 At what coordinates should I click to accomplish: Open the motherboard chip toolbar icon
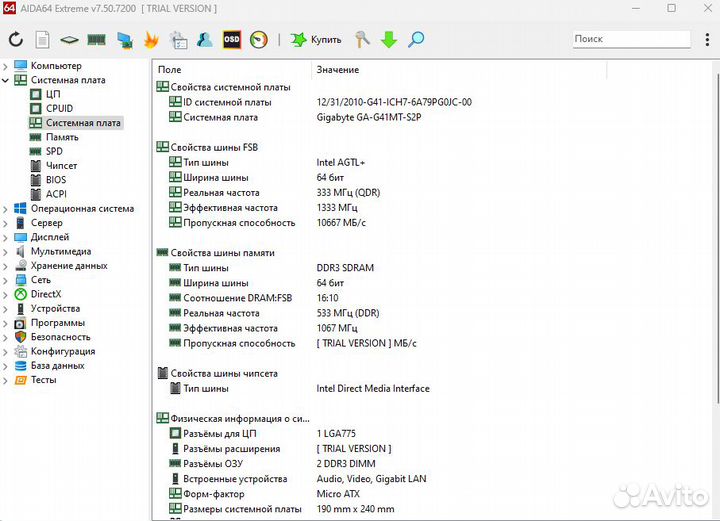tap(69, 40)
